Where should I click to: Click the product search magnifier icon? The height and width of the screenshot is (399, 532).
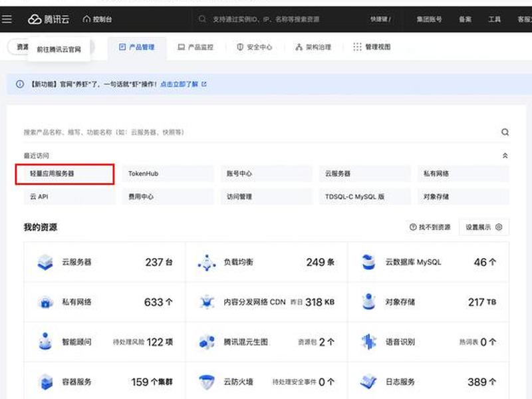pos(505,132)
